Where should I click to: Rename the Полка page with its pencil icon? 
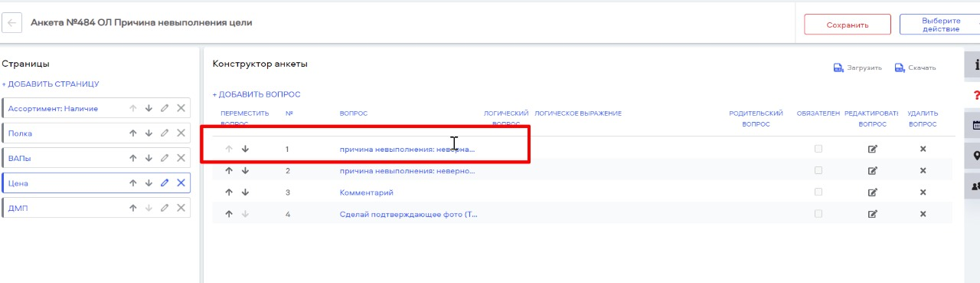165,133
